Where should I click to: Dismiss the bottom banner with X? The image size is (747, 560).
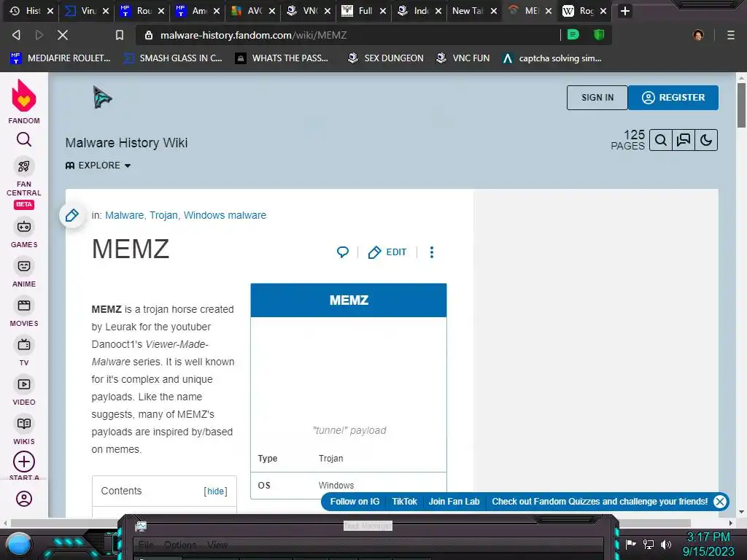point(720,502)
